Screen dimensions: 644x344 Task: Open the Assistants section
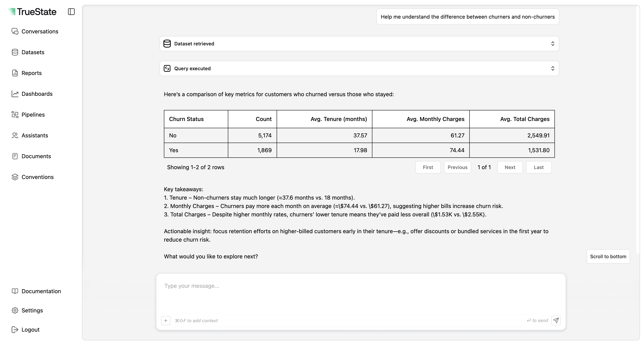coord(35,135)
